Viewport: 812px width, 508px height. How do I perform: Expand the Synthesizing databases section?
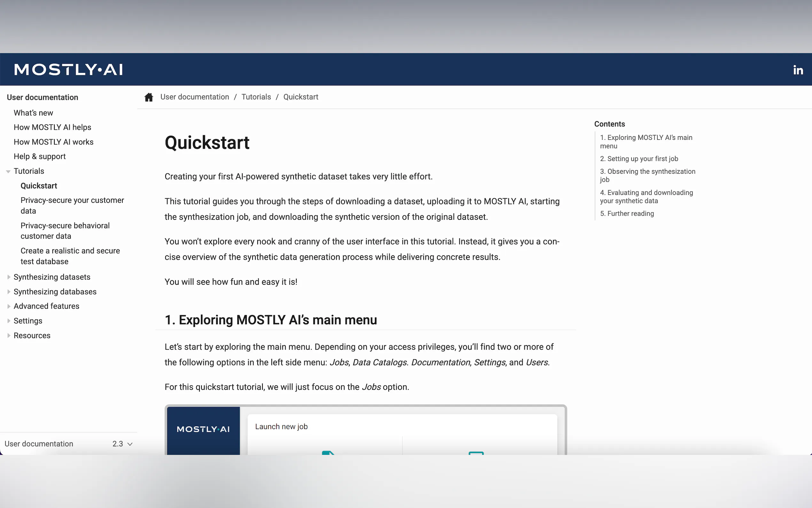[9, 292]
